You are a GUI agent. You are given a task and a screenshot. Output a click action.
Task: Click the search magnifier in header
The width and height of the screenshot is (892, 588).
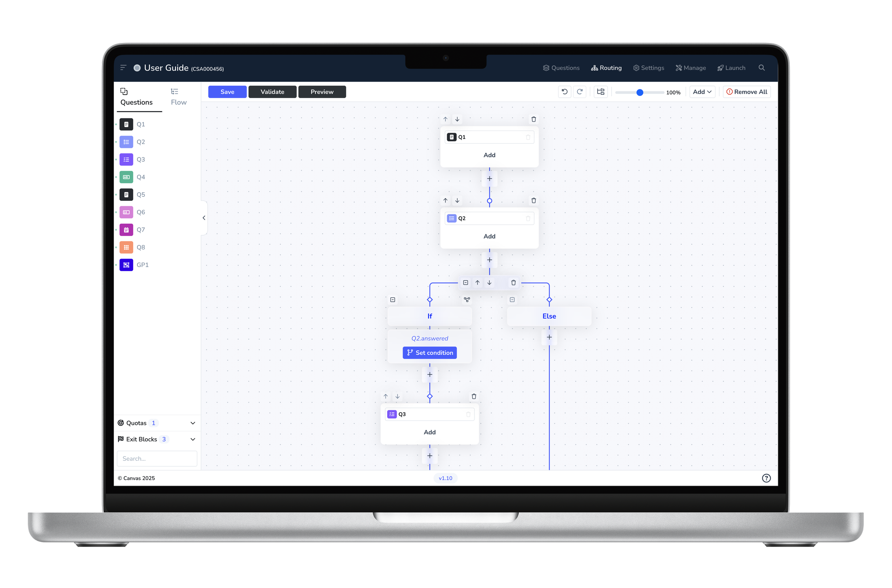761,68
